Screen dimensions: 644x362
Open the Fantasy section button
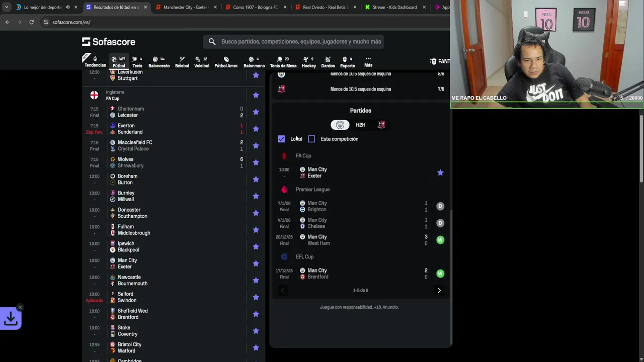(x=440, y=61)
